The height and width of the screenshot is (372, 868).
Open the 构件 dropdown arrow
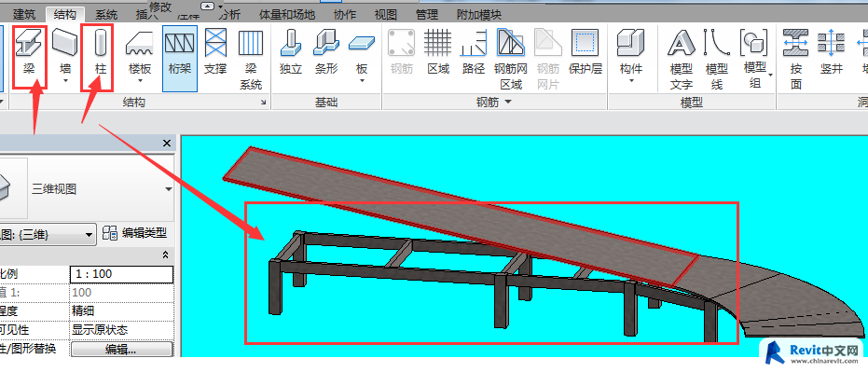click(x=630, y=81)
